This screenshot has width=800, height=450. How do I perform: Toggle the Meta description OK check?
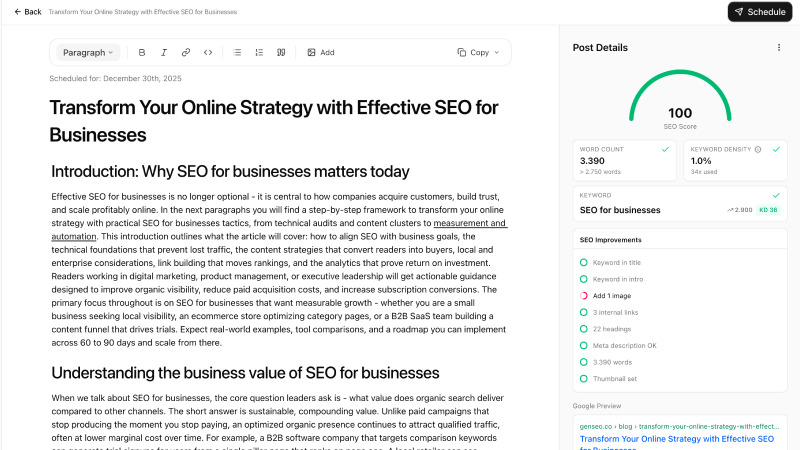coord(584,345)
